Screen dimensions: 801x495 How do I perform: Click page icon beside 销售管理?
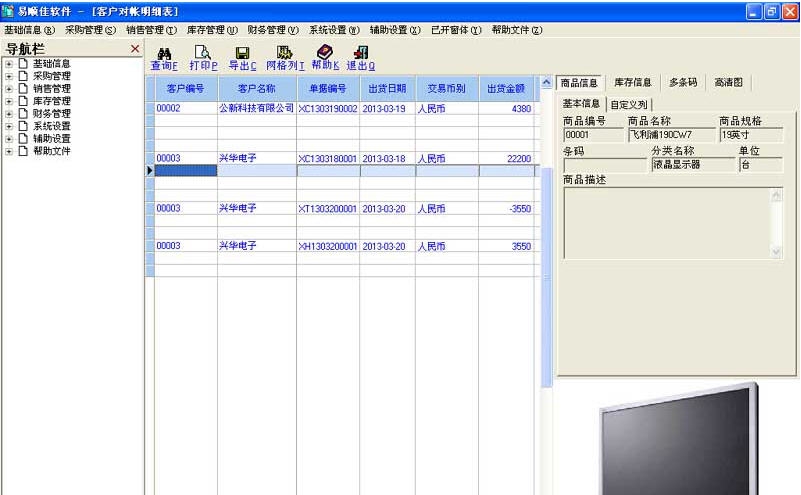click(23, 88)
